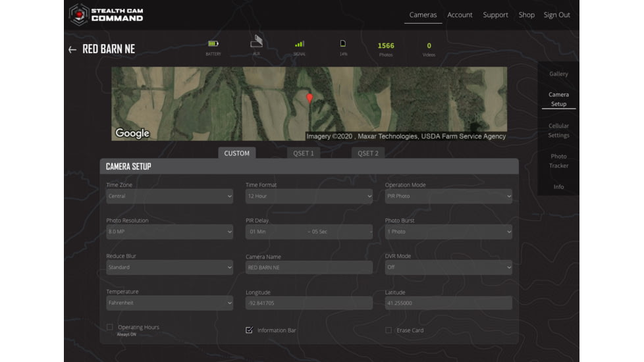Switch to the QSET 1 tab
This screenshot has width=644, height=362.
[303, 153]
